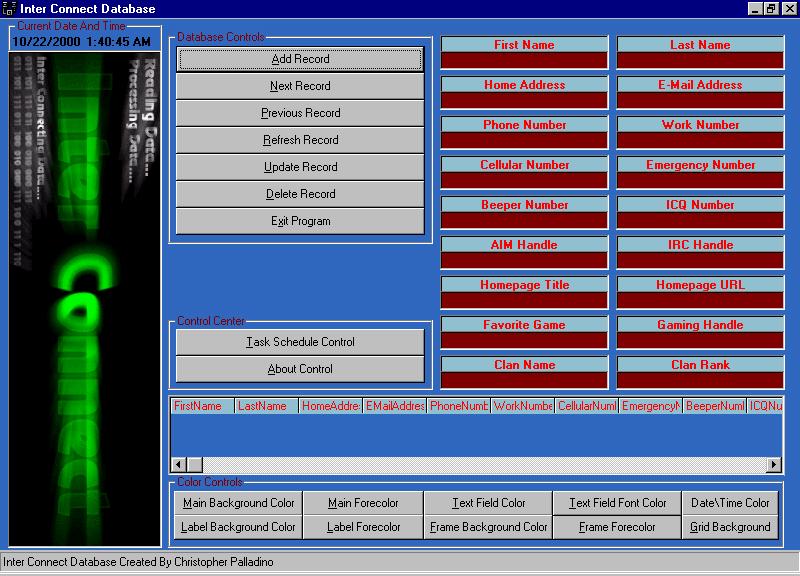Click the HomeAddress column header in grid
This screenshot has height=576, width=800.
[331, 406]
